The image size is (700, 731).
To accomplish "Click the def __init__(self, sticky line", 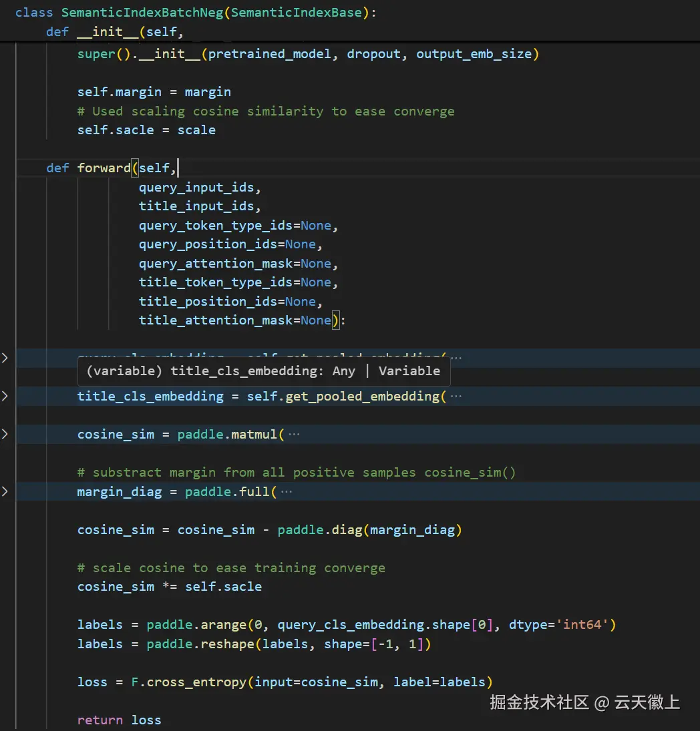I will pos(115,31).
